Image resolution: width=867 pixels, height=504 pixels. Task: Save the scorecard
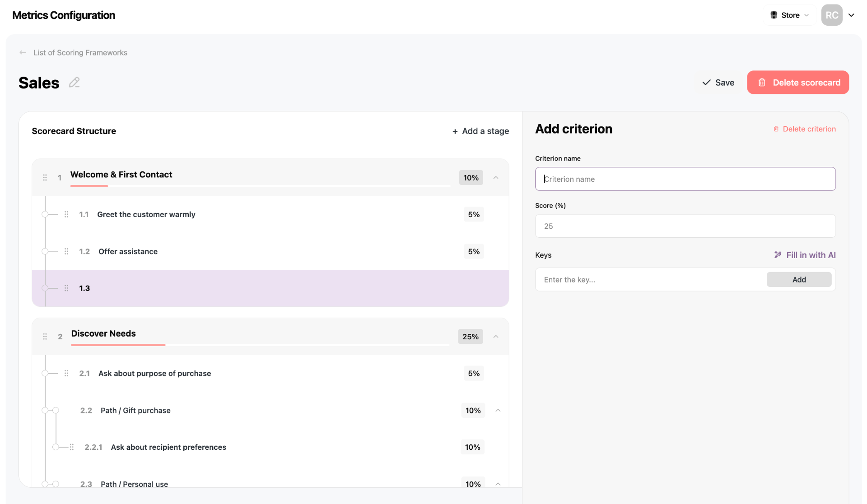718,83
